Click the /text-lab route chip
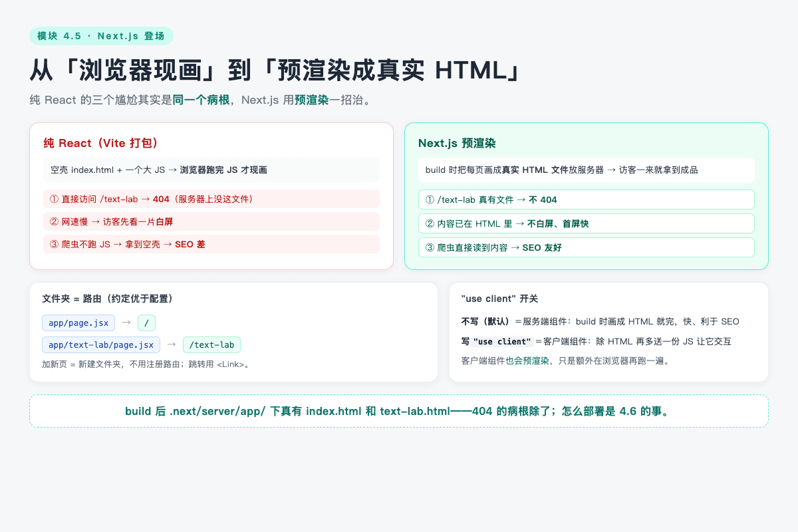Screen dimensions: 798x532 point(211,344)
